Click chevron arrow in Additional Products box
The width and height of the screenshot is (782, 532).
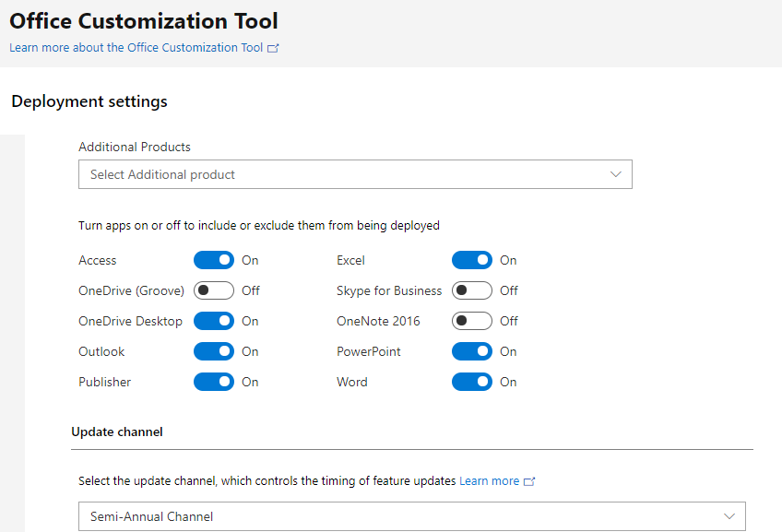[x=616, y=174]
